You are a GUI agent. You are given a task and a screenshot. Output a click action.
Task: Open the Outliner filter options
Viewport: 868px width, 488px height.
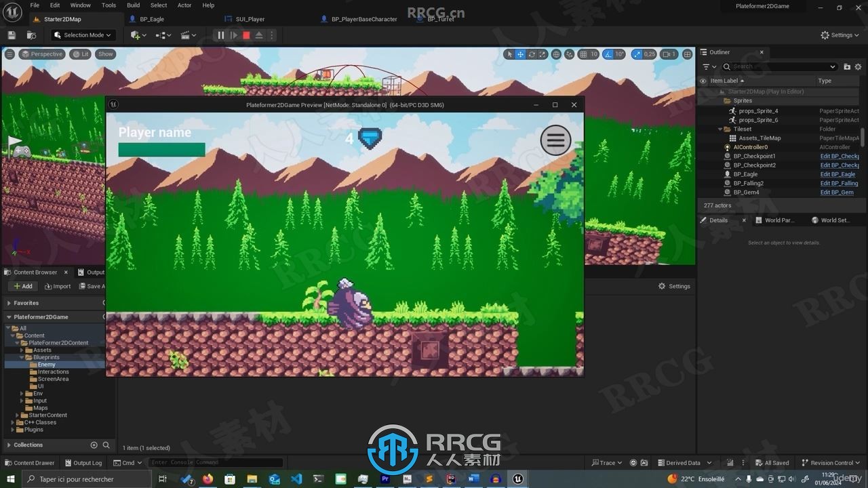point(709,66)
